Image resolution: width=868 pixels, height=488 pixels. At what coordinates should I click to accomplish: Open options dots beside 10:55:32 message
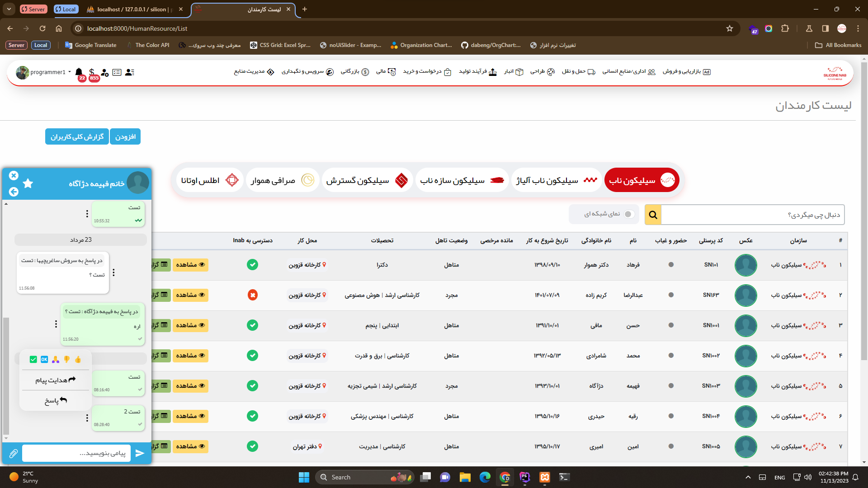pos(87,214)
